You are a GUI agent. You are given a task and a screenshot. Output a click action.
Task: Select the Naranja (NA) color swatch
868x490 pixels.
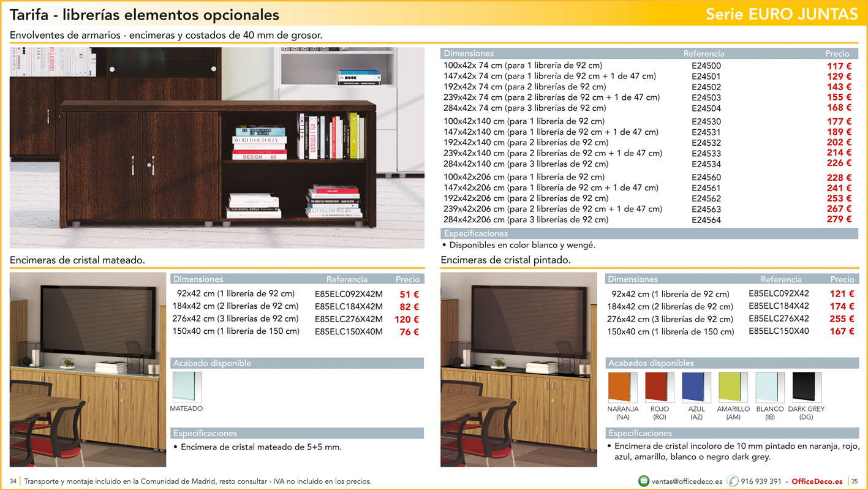[x=622, y=387]
